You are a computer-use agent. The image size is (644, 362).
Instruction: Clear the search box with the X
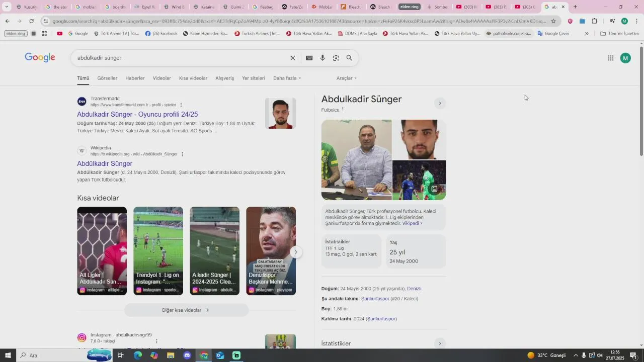coord(293,58)
